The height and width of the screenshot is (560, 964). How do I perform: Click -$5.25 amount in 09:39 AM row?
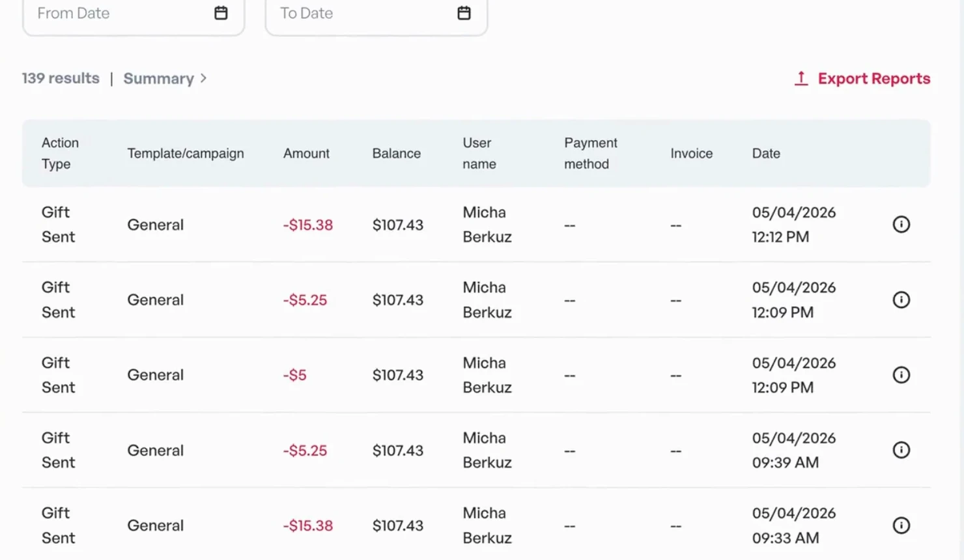tap(305, 450)
